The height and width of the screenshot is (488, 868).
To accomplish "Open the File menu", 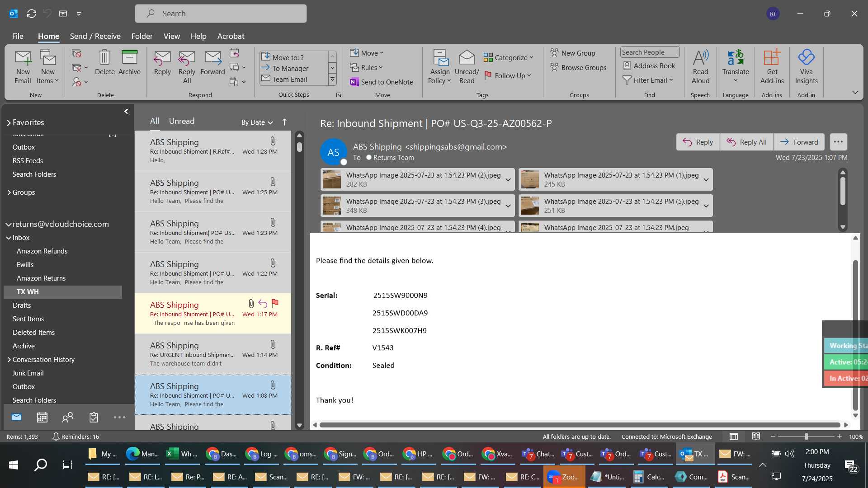I will point(18,36).
